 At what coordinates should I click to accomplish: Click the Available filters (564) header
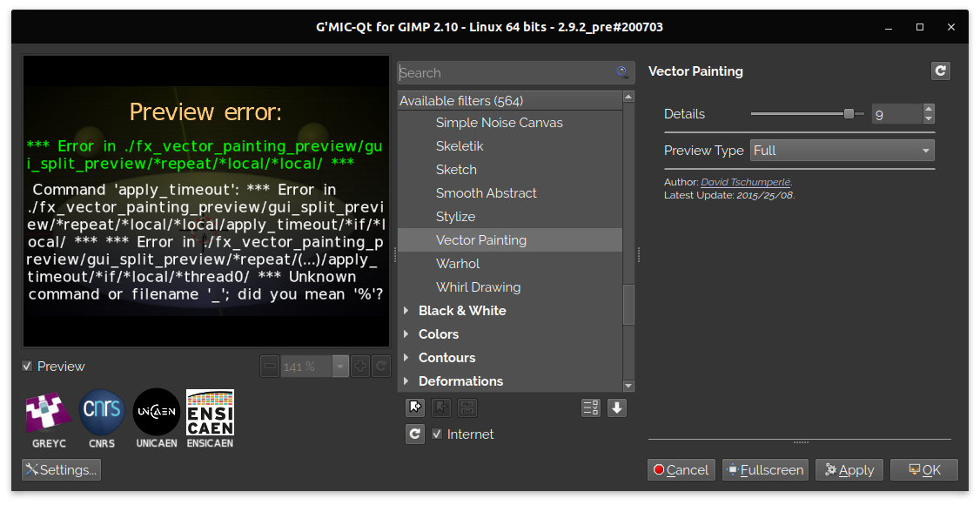(510, 101)
